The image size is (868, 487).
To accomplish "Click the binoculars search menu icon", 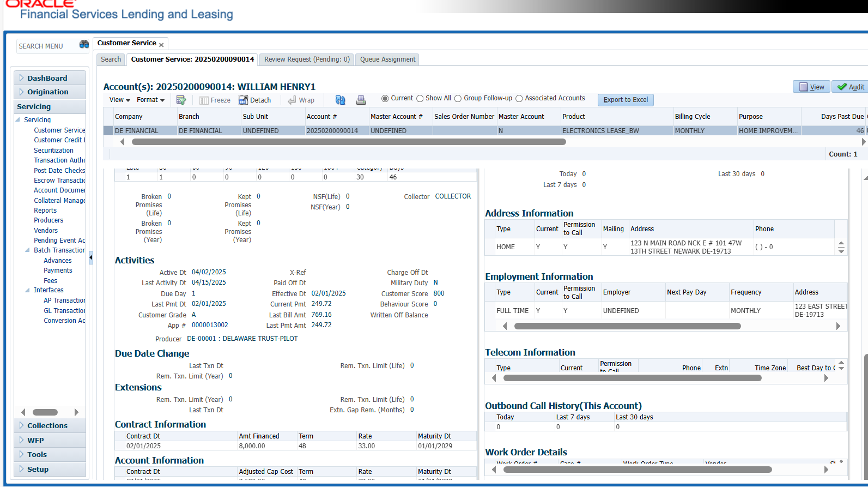I will [x=84, y=45].
